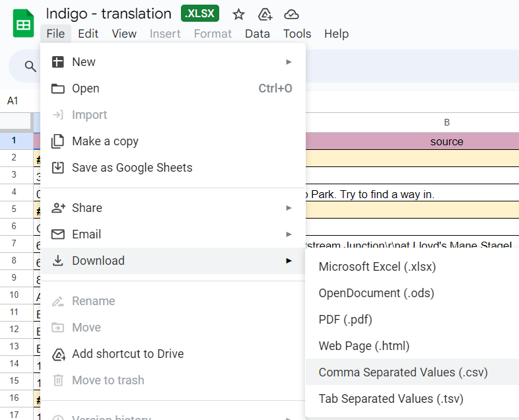Click the Google Sheets home logo
Screen dimensions: 519x420
(24, 24)
